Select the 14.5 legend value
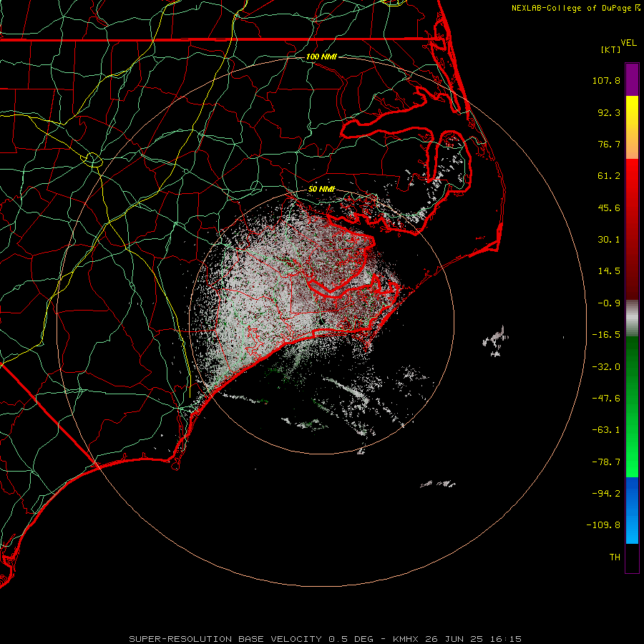The image size is (644, 644). (x=609, y=271)
